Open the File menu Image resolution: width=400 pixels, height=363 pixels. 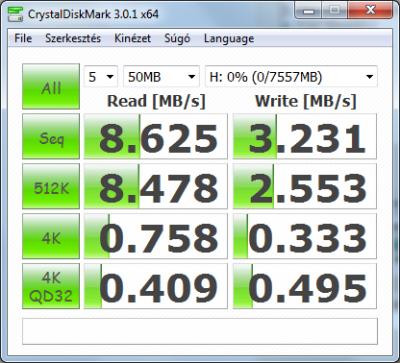click(x=23, y=38)
